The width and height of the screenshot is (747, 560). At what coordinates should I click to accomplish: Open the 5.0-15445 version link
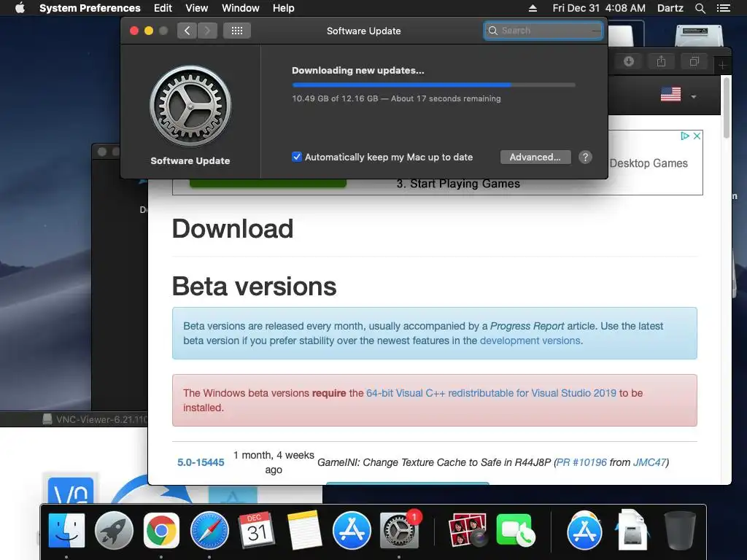tap(201, 462)
